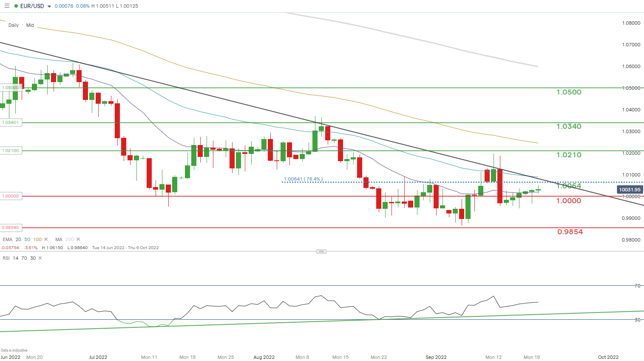The width and height of the screenshot is (644, 361).
Task: Click the 1.03401 level tag on left
Action: coord(10,122)
